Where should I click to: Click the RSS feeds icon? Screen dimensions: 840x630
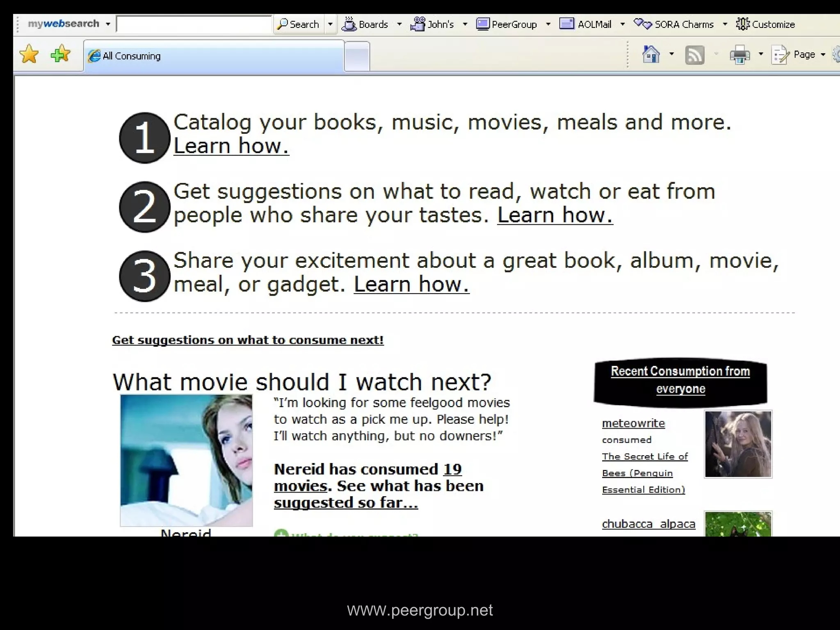[x=694, y=55]
